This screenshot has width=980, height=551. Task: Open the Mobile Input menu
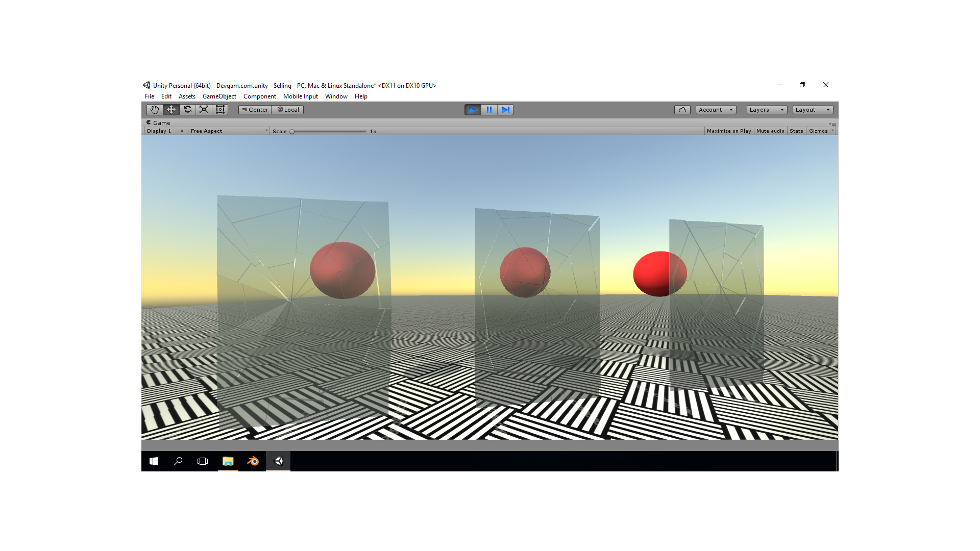pos(301,96)
